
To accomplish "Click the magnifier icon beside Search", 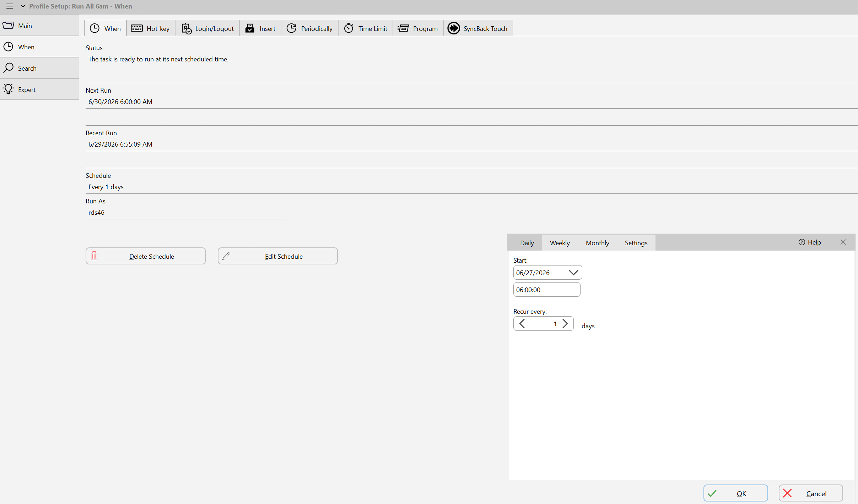I will click(8, 68).
